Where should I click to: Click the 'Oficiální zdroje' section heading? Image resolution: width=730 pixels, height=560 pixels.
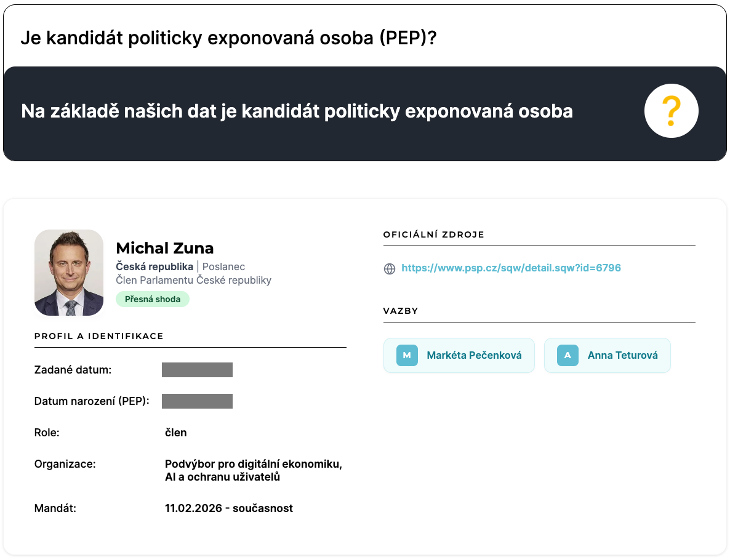tap(433, 234)
